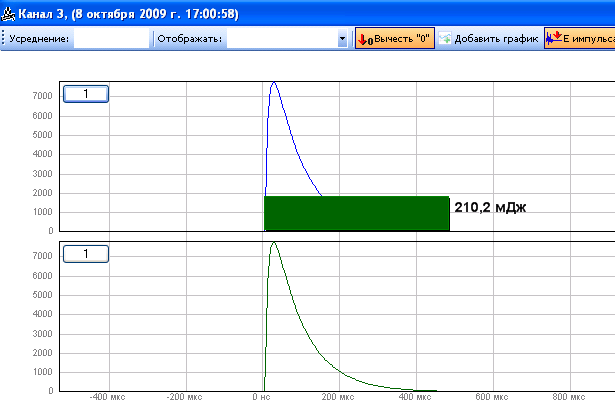Screen dimensions: 615x409
Task: Click channel label 1 on lower graph
Action: (86, 254)
